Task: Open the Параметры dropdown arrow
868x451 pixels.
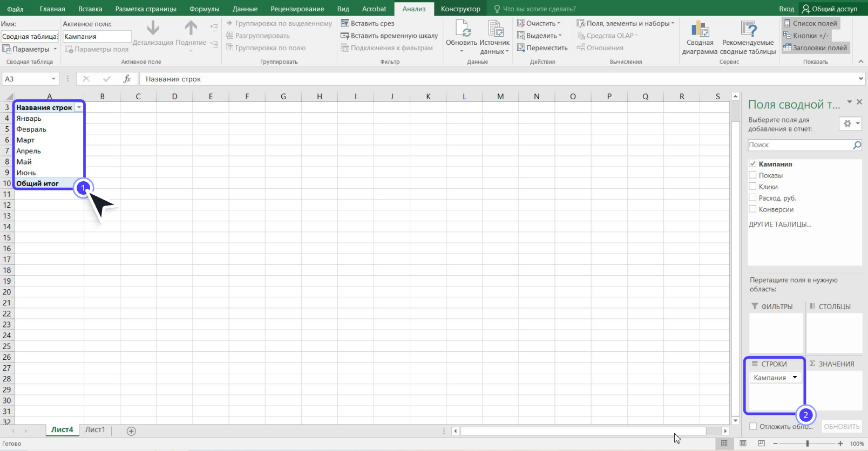Action: coord(55,49)
